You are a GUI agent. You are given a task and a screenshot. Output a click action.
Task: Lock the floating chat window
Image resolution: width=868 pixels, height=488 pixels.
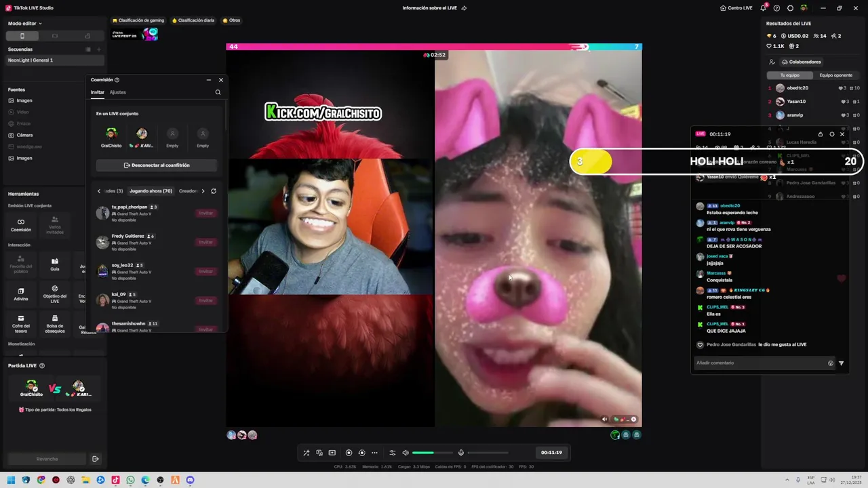click(821, 134)
